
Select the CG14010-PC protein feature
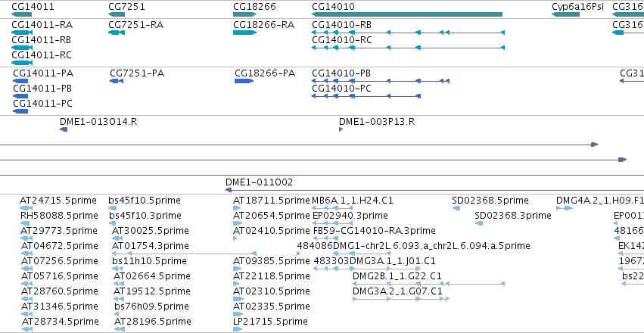click(x=366, y=96)
